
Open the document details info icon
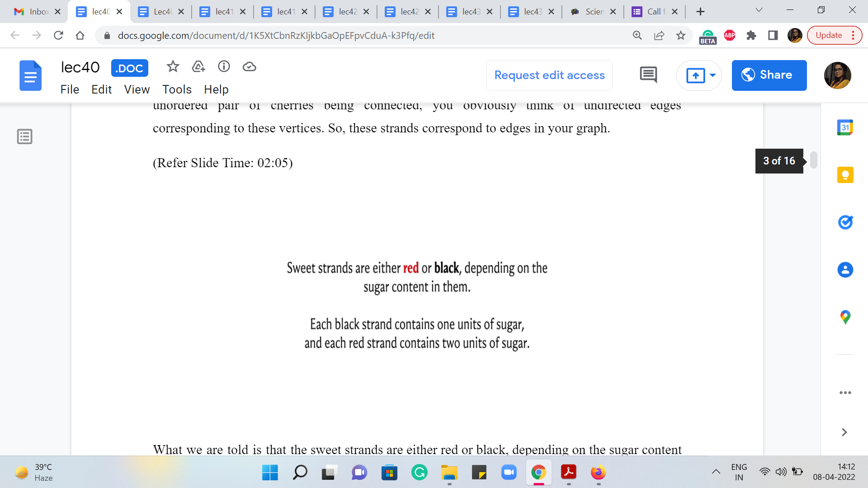(x=224, y=67)
